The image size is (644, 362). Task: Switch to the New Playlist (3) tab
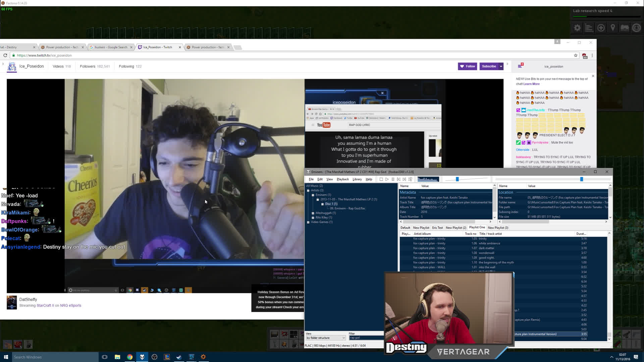pyautogui.click(x=498, y=228)
